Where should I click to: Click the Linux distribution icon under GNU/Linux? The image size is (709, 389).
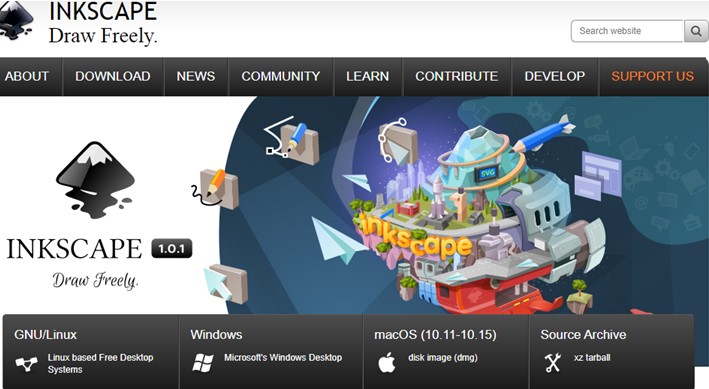pyautogui.click(x=26, y=363)
